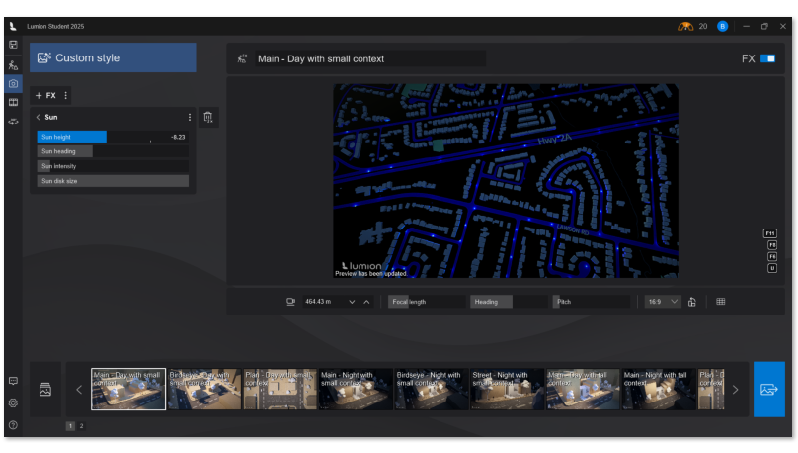798x453 pixels.
Task: Open the grid overlay icon
Action: [720, 301]
